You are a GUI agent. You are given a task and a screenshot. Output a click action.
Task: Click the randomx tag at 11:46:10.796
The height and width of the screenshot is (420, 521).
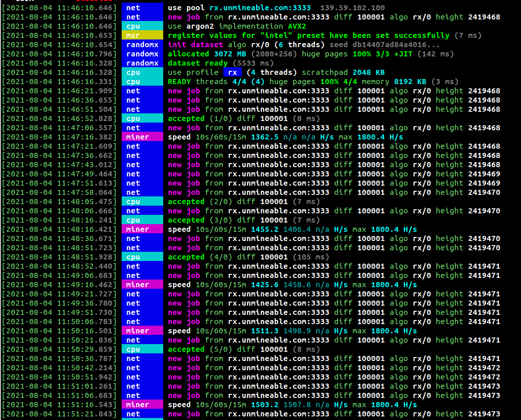click(x=142, y=54)
